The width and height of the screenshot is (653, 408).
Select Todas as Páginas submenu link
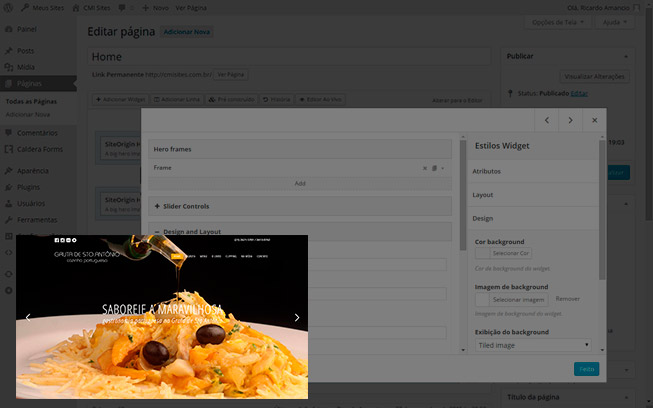[31, 101]
